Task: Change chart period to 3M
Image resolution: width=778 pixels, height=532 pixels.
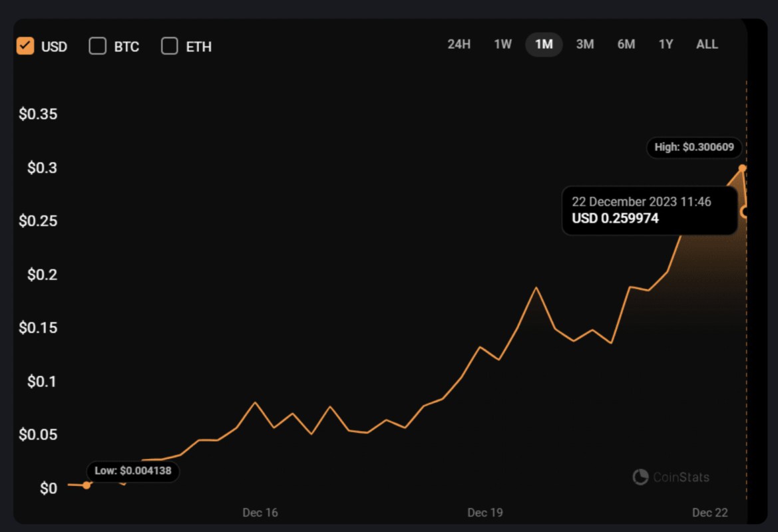Action: pos(584,45)
